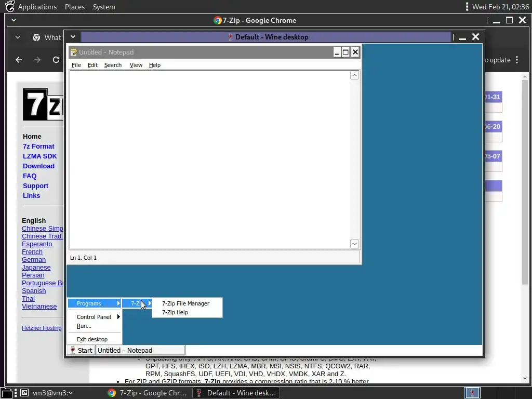Image resolution: width=532 pixels, height=399 pixels.
Task: Switch language to Japanese
Action: pos(36,268)
